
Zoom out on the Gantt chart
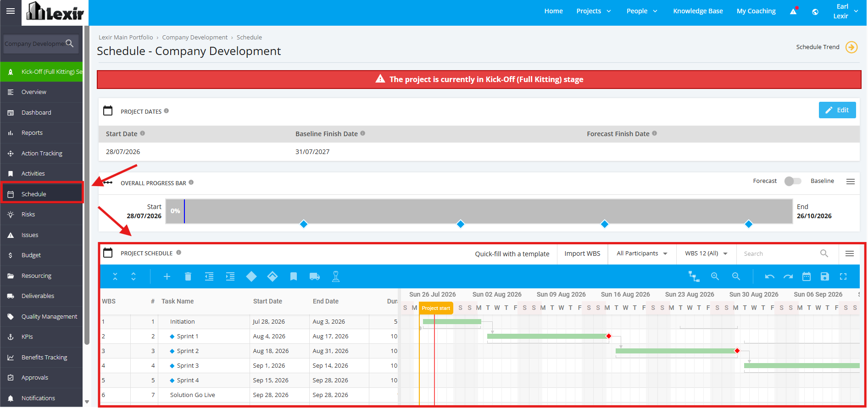click(736, 276)
